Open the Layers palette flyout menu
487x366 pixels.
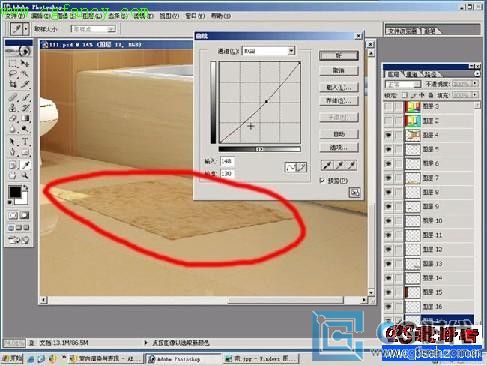click(x=477, y=74)
